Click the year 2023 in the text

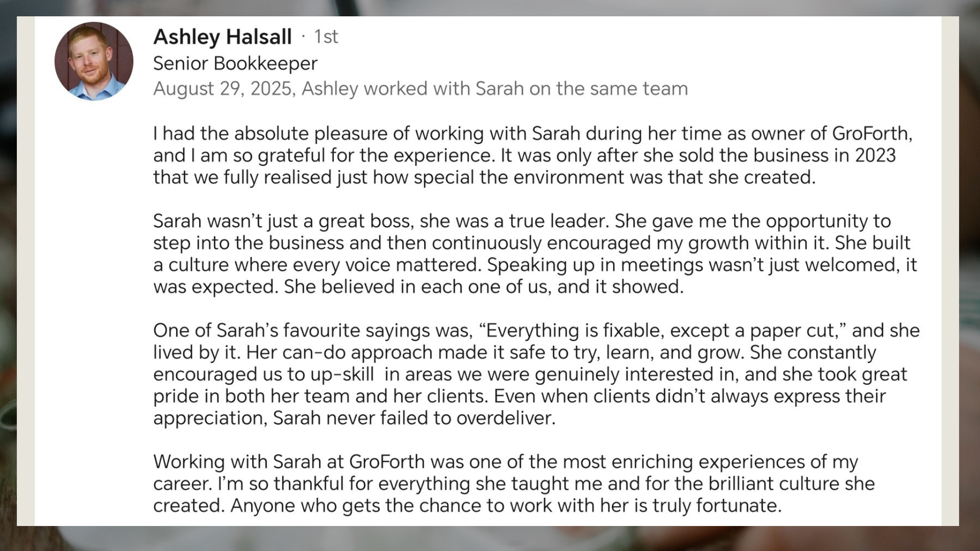coord(875,156)
